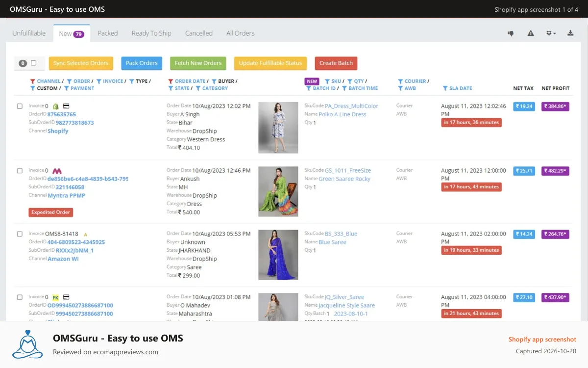Click Flipkart FK icon on O Mahadev's order
The image size is (588, 368).
click(x=55, y=297)
